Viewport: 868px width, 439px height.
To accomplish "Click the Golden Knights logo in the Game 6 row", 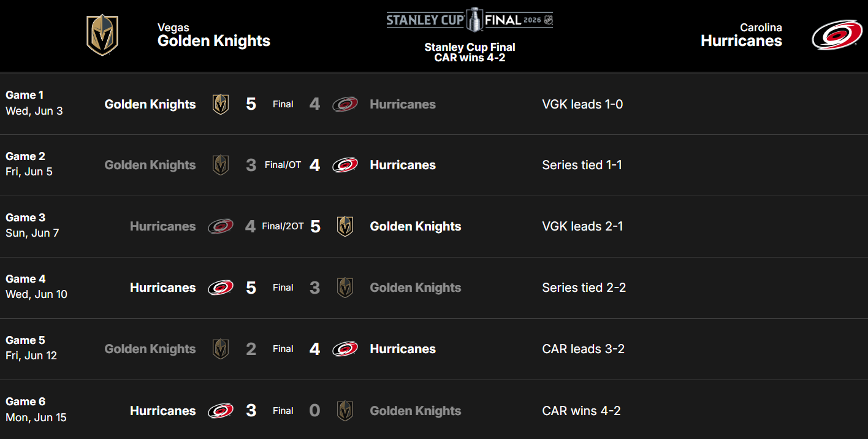I will coord(345,411).
